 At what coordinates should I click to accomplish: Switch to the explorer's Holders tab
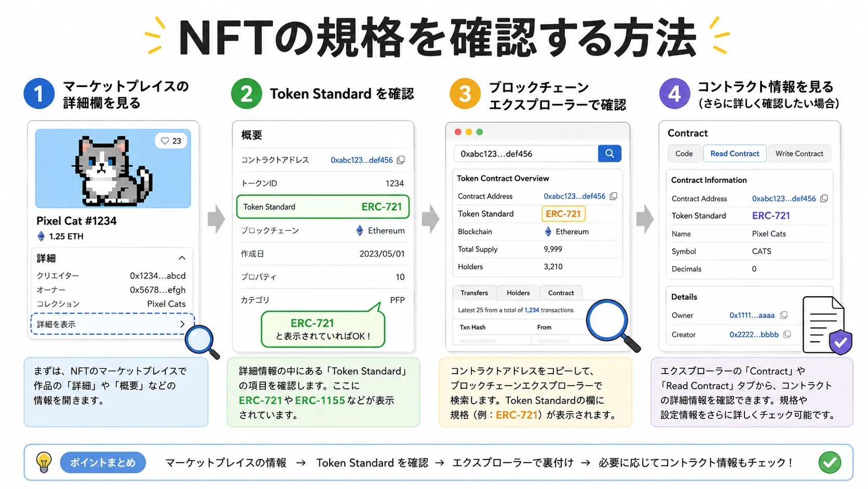pyautogui.click(x=518, y=293)
